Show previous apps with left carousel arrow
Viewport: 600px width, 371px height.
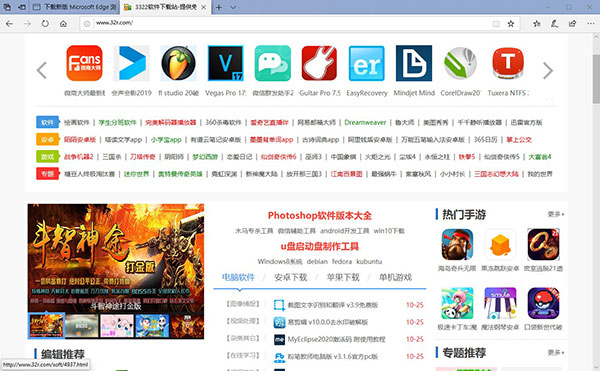coord(42,70)
